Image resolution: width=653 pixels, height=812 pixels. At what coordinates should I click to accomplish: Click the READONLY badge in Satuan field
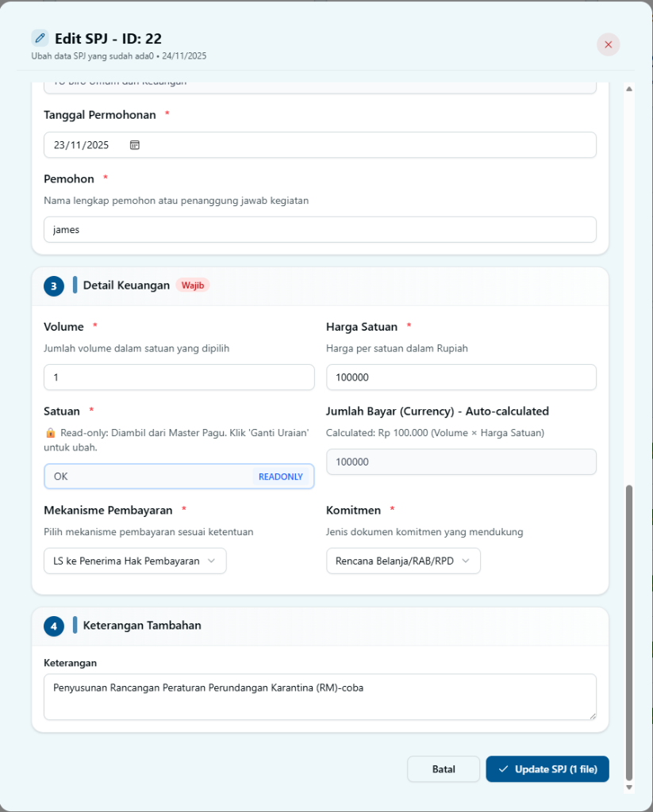[280, 477]
